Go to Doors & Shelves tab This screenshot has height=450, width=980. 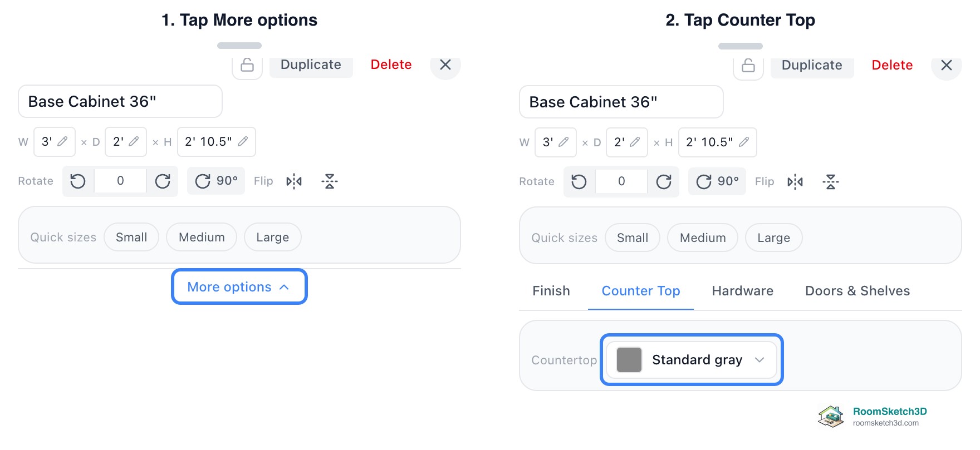(857, 291)
